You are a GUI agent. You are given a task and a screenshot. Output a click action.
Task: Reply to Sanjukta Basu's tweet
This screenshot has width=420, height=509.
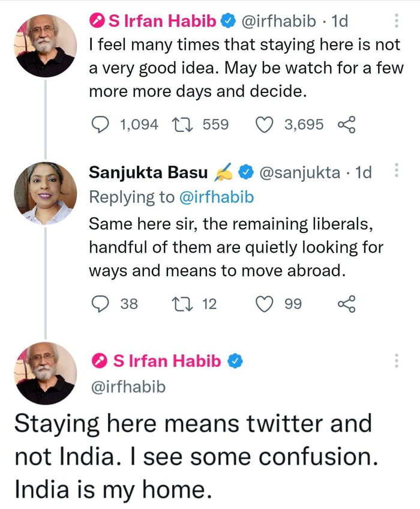coord(100,304)
